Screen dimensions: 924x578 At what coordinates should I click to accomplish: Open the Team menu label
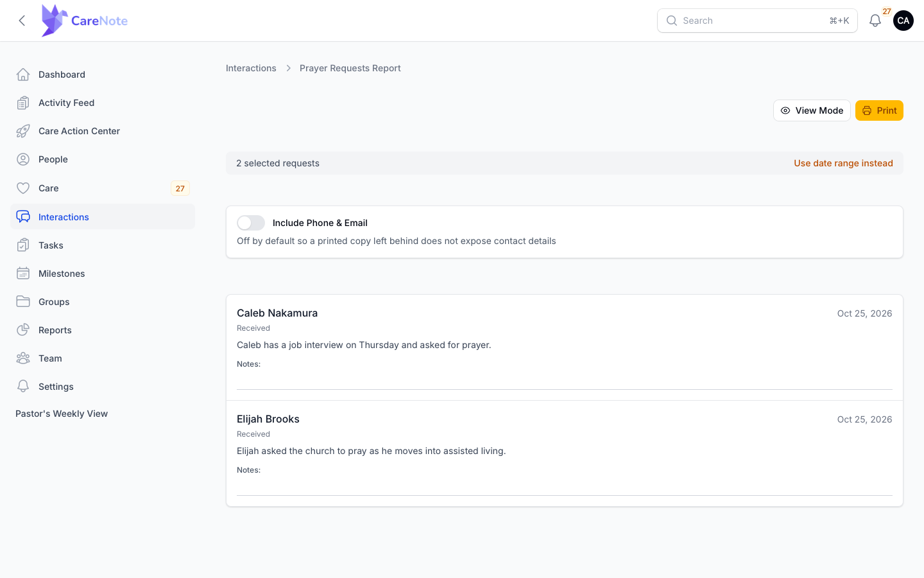[50, 358]
